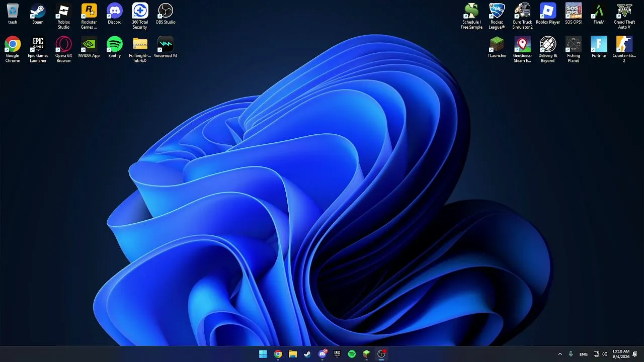This screenshot has width=644, height=362.
Task: Select the Euro Truck Simulator 2 icon
Action: point(522,17)
